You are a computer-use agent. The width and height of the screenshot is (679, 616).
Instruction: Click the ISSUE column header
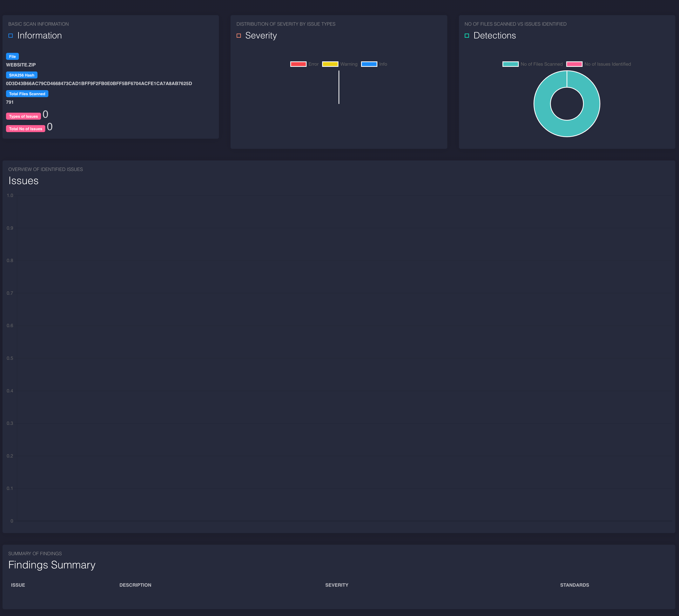tap(18, 585)
